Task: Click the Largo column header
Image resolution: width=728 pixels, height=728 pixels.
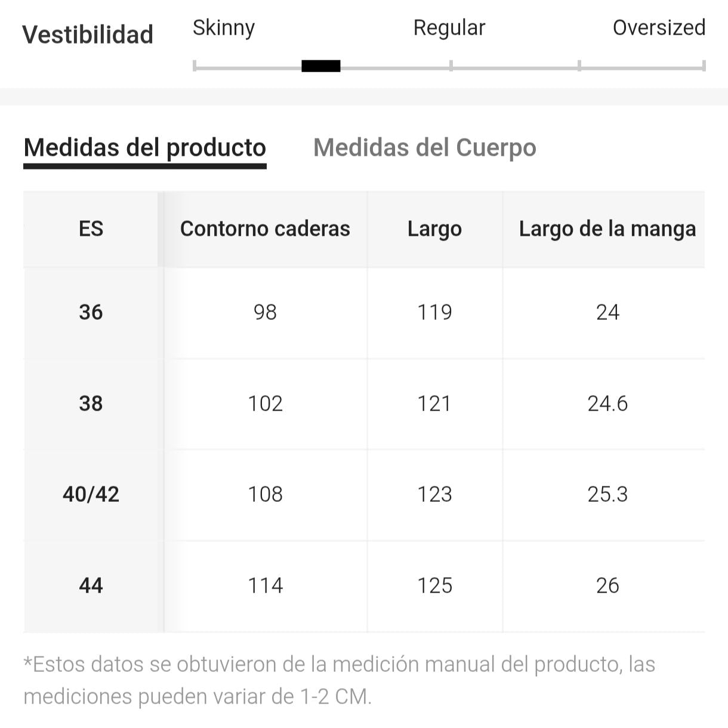Action: coord(434,229)
